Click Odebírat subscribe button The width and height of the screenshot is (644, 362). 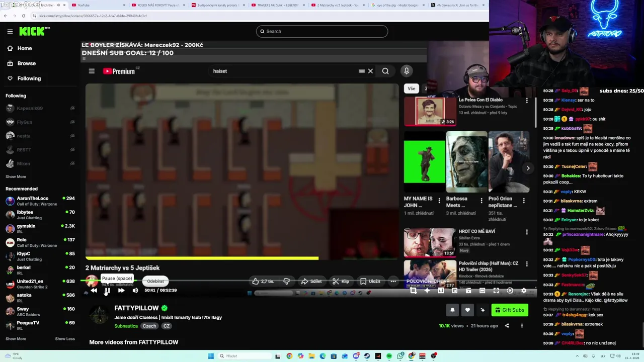coord(155,282)
